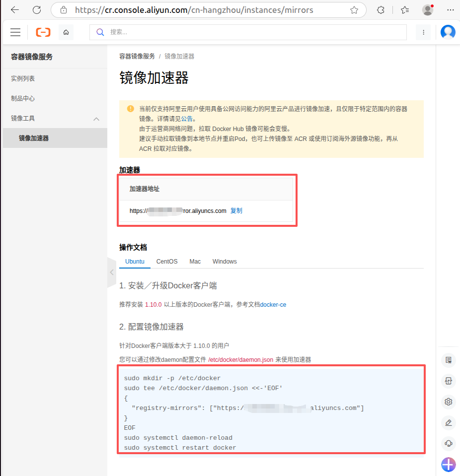Screen dimensions: 460x476
Task: Click the 'sudo systemctl daemon-reload' line
Action: (178, 438)
